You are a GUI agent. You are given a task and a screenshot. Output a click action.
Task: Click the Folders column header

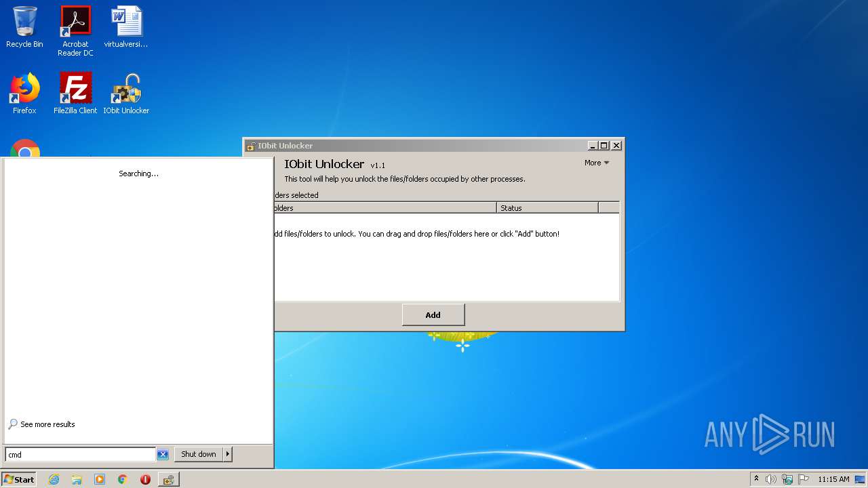coord(385,208)
